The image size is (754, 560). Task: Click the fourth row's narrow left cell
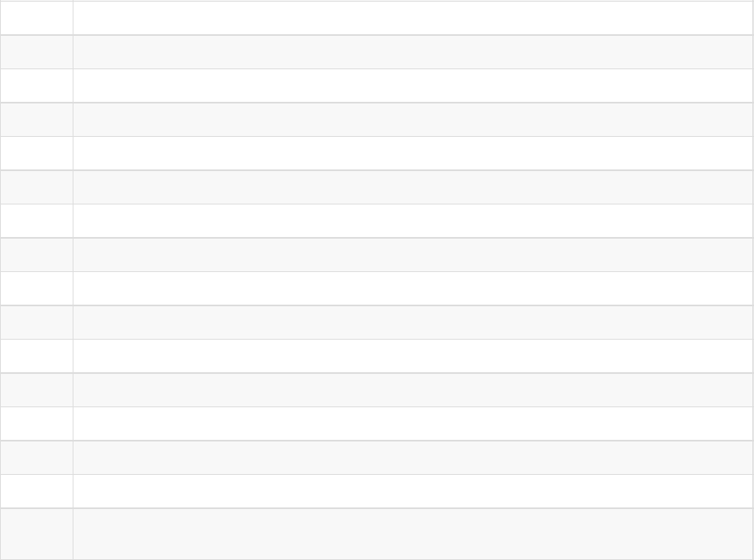tap(37, 119)
